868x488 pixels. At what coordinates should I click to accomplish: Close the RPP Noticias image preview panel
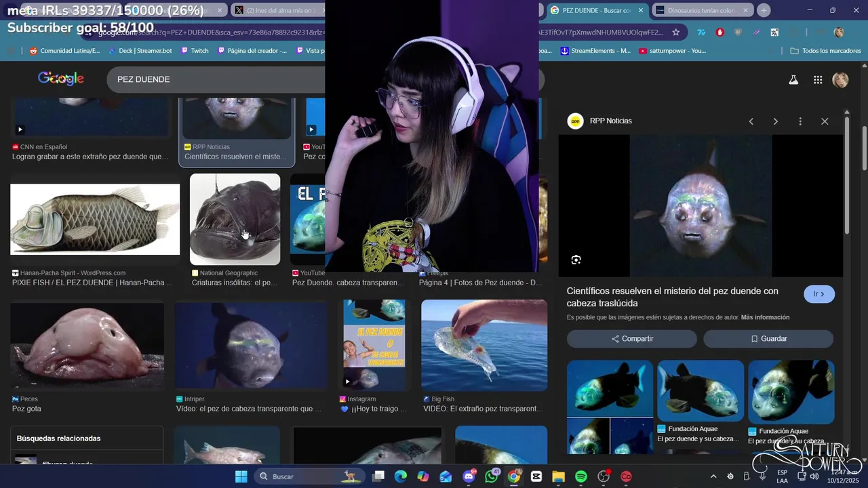point(825,121)
